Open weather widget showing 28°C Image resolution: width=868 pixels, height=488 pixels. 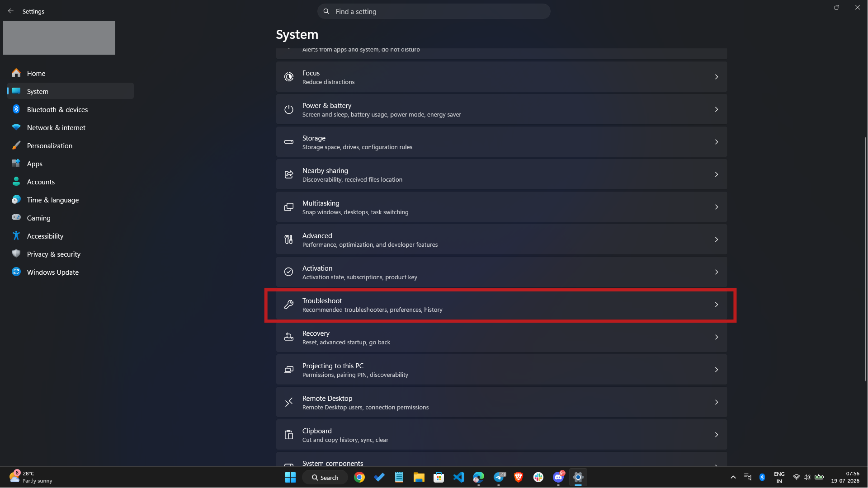[x=31, y=477]
